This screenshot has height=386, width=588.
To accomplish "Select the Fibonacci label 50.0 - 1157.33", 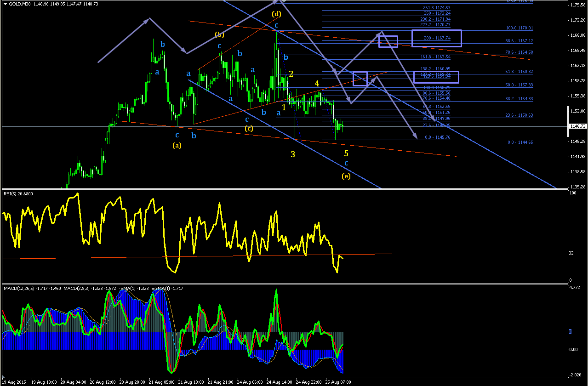I will point(519,85).
